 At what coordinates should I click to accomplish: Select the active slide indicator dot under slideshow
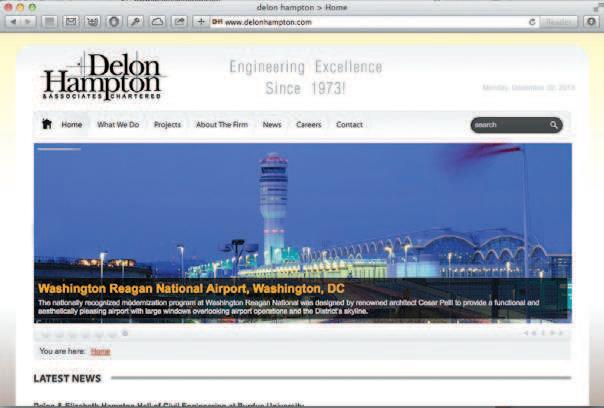point(125,333)
